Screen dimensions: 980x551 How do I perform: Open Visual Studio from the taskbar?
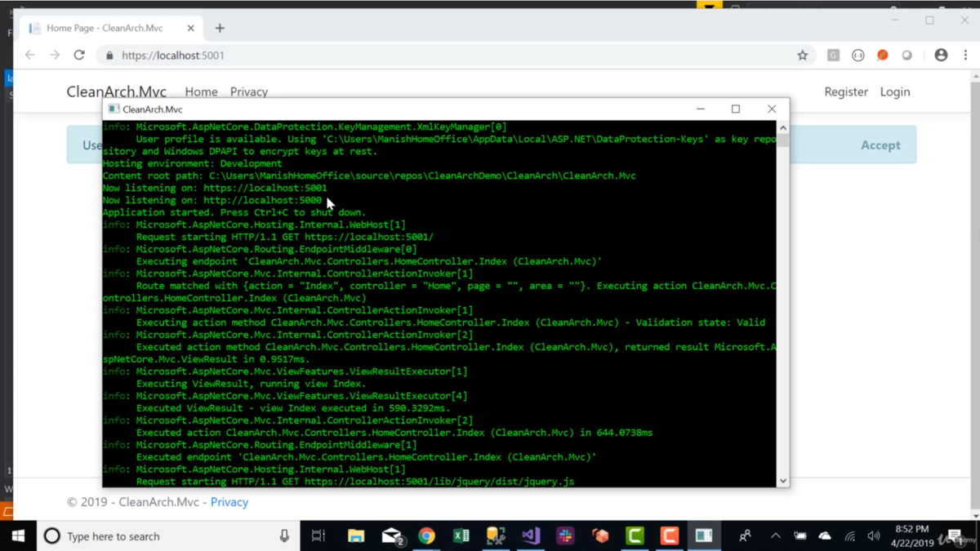(x=531, y=536)
